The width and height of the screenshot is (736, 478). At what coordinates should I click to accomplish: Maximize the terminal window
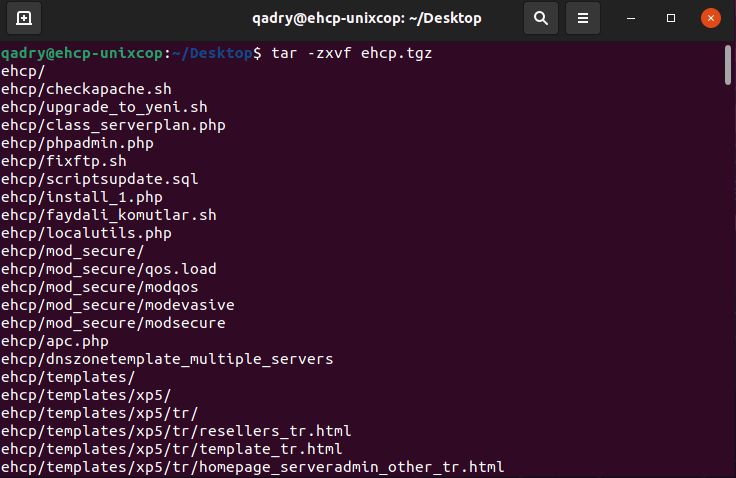[x=671, y=18]
